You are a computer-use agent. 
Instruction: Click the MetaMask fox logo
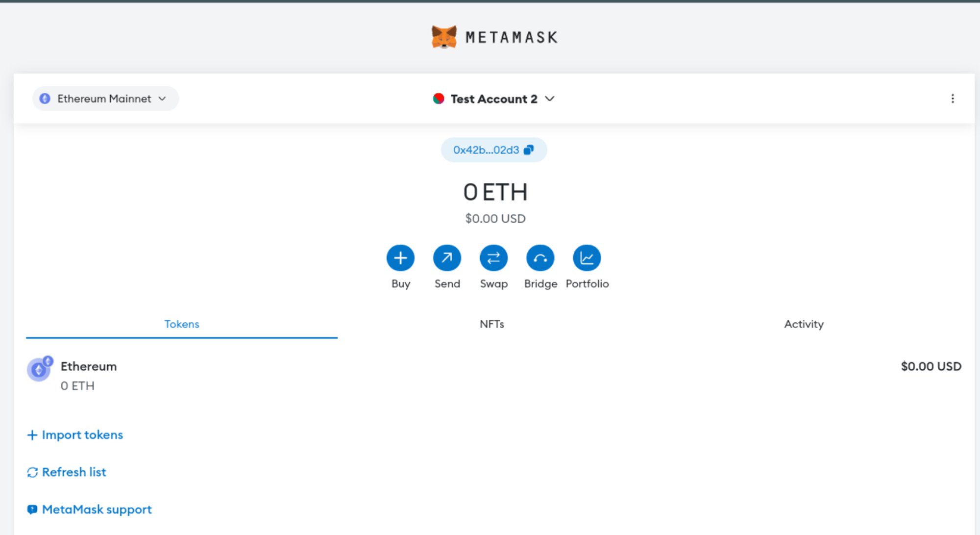click(x=444, y=37)
